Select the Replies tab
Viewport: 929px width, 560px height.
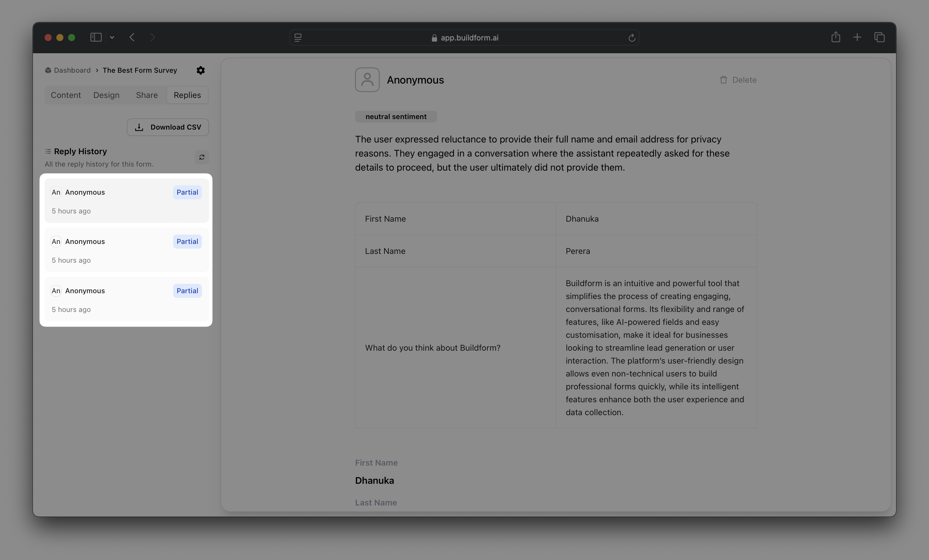[x=188, y=95]
